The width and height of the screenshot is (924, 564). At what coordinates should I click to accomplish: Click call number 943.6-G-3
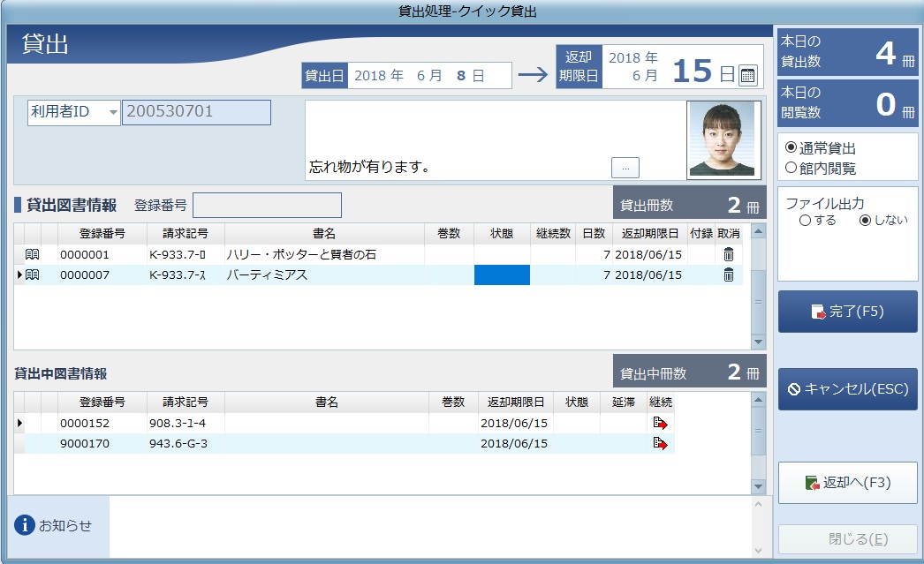point(178,443)
